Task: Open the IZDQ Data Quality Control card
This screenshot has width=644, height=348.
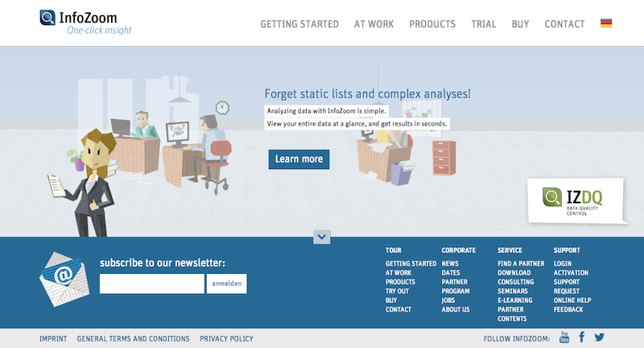Action: click(576, 201)
